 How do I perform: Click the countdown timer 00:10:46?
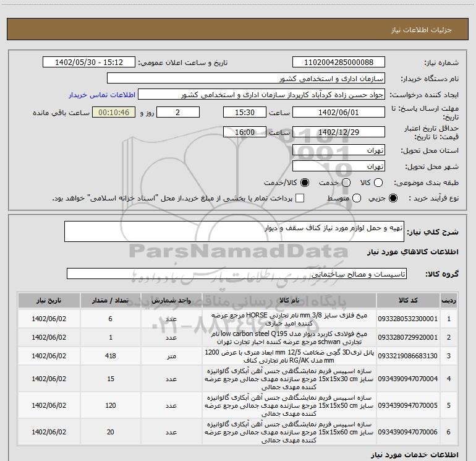(x=114, y=112)
